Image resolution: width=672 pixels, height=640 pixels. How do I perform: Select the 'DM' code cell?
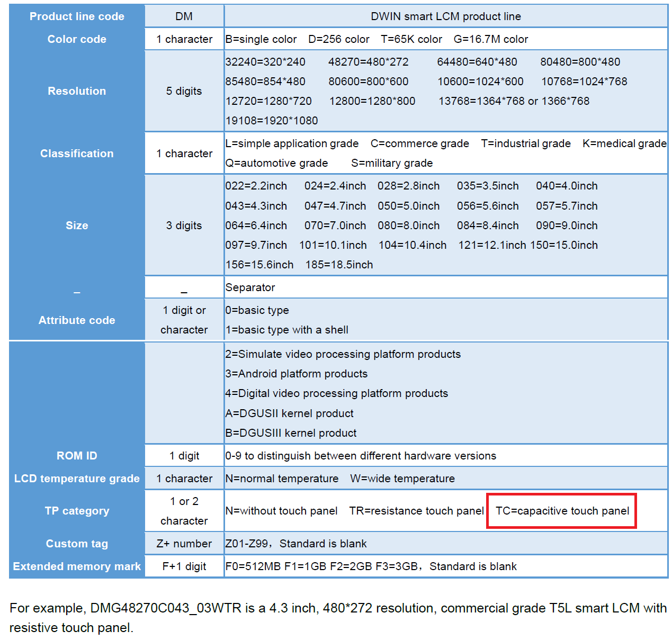184,16
